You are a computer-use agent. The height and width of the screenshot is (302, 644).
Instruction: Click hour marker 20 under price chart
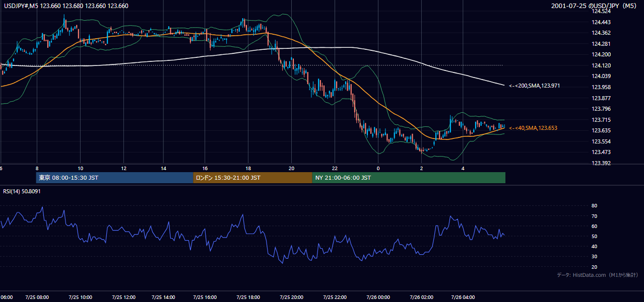[291, 168]
